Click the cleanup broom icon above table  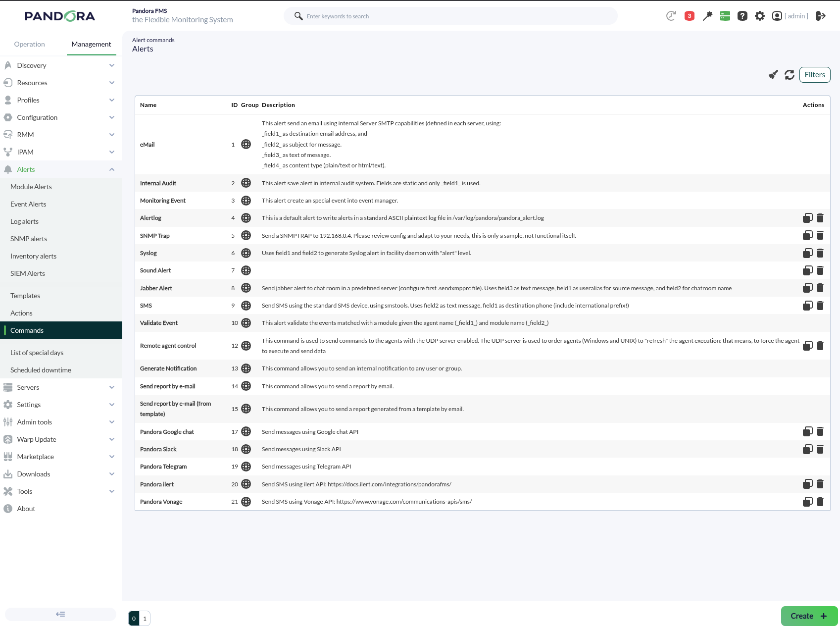pyautogui.click(x=773, y=75)
